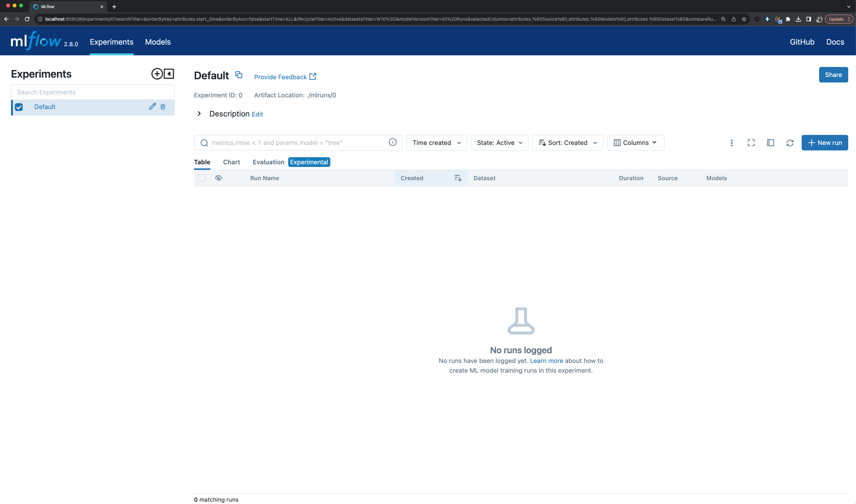Start a New run
856x504 pixels.
point(825,143)
